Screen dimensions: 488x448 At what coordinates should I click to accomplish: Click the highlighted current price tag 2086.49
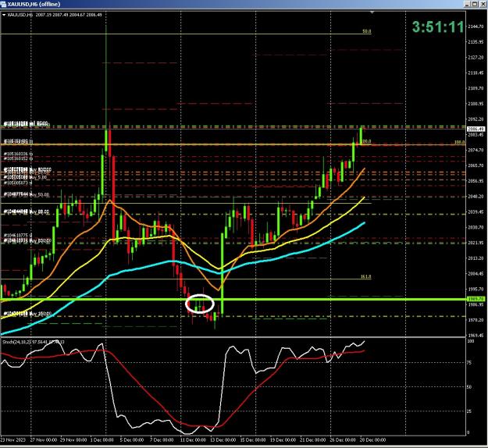476,129
